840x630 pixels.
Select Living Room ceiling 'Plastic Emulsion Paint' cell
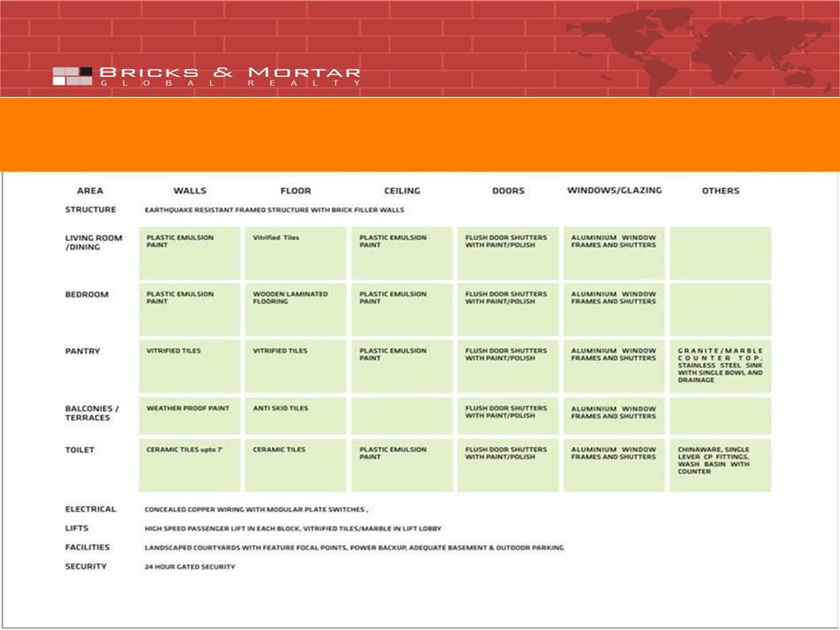(x=402, y=254)
